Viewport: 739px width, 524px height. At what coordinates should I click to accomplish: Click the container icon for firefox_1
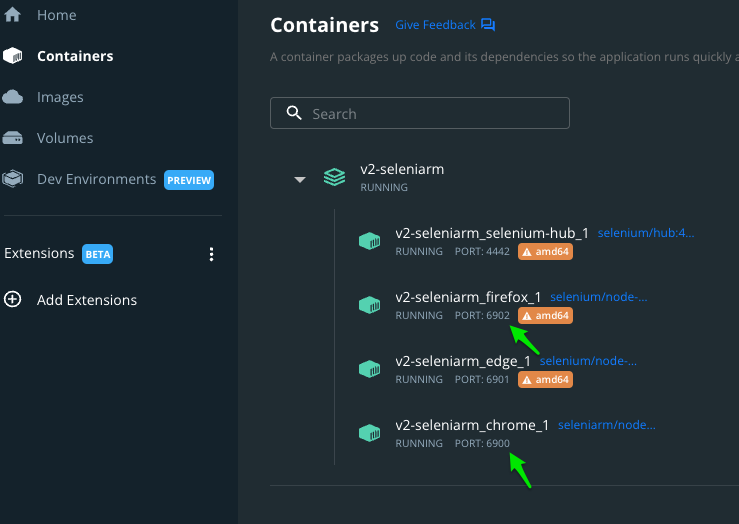tap(370, 305)
